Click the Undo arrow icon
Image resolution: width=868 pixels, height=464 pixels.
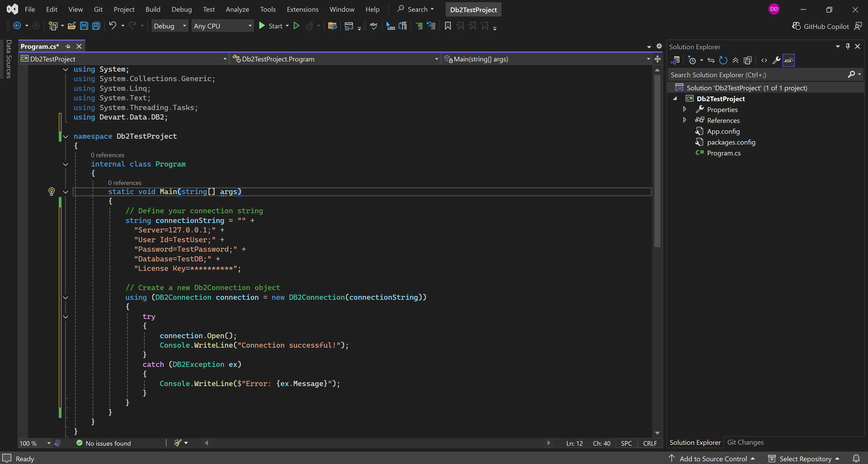pos(113,26)
